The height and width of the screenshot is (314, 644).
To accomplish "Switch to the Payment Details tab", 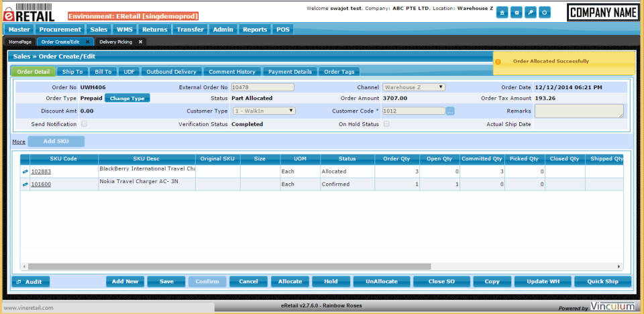I will [290, 72].
